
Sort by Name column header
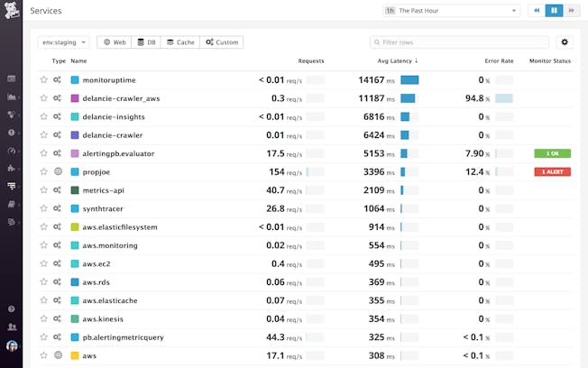coord(78,60)
